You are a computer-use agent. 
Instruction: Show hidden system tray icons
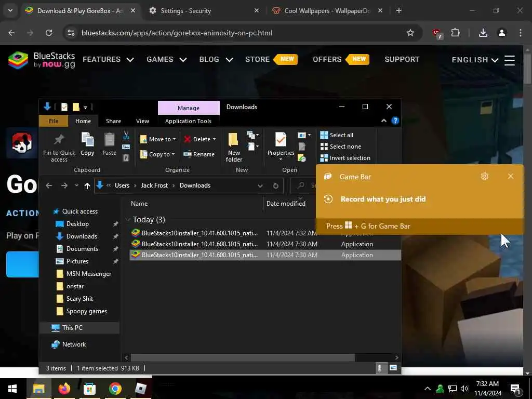(428, 389)
